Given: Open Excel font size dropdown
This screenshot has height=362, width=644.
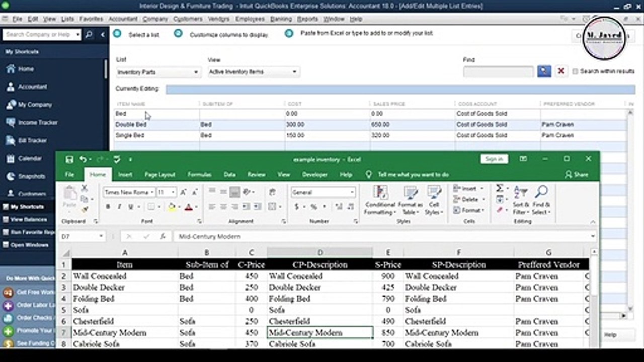Looking at the screenshot, I should [x=174, y=192].
